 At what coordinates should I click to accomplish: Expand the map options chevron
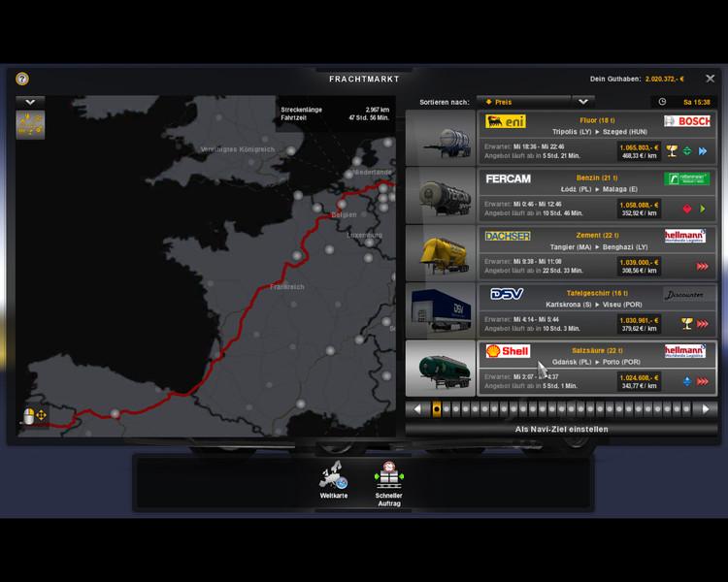(x=30, y=101)
